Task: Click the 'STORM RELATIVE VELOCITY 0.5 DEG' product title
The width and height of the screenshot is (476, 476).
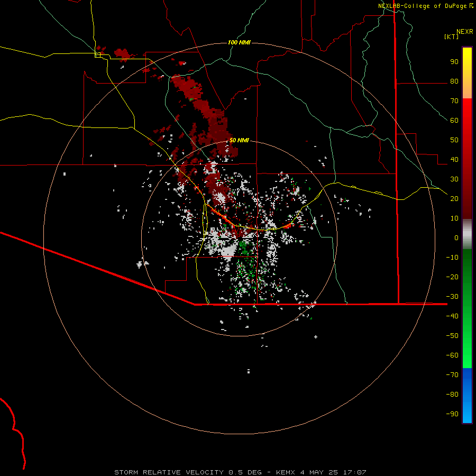Action: pos(188,472)
